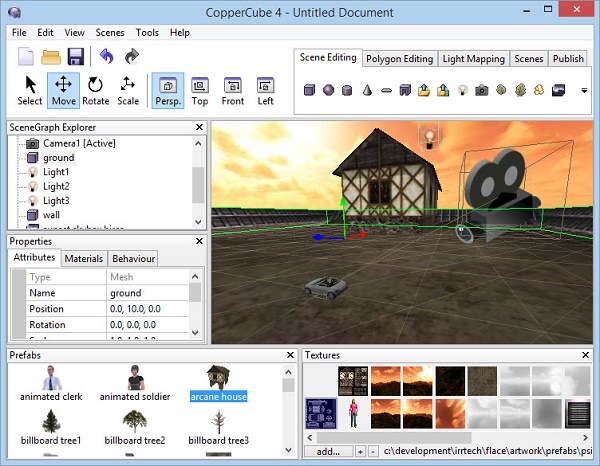Undo the last action with the arrow icon
The width and height of the screenshot is (600, 466).
pos(107,56)
